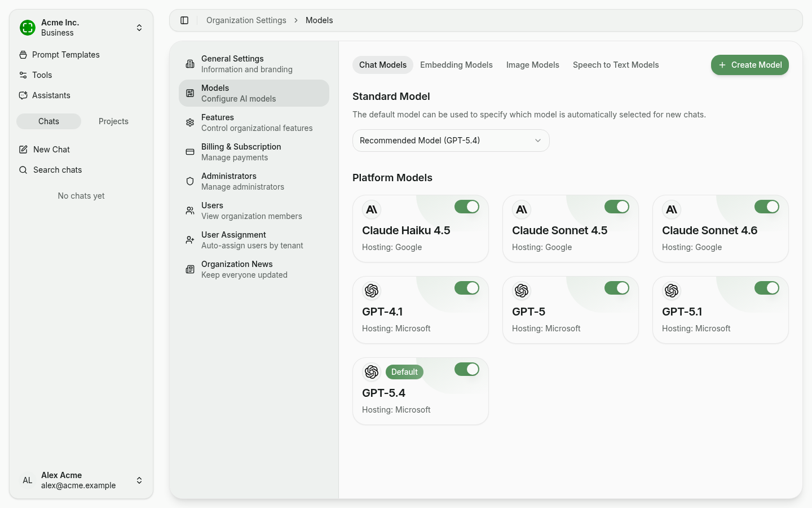812x508 pixels.
Task: Click the AL user avatar
Action: pyautogui.click(x=28, y=480)
